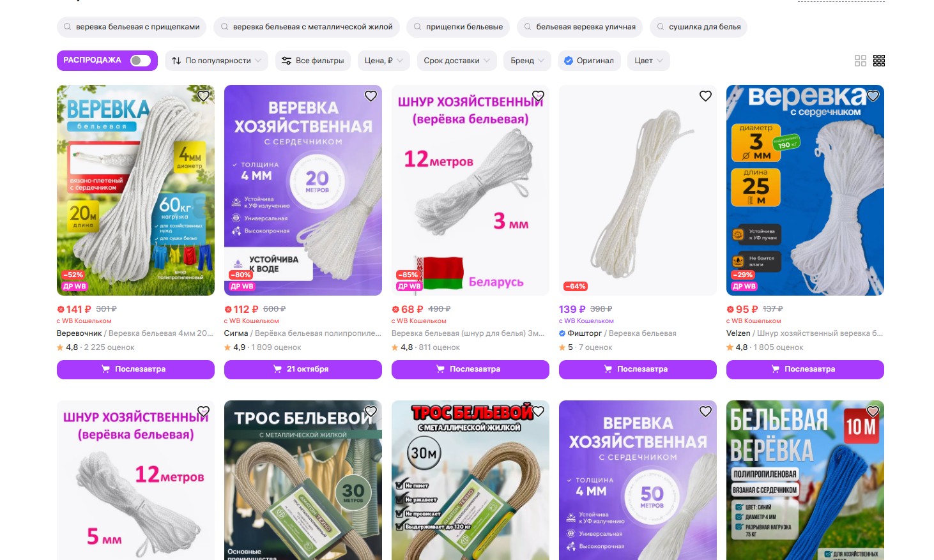
Task: Open Все фильтры panel
Action: coord(313,61)
